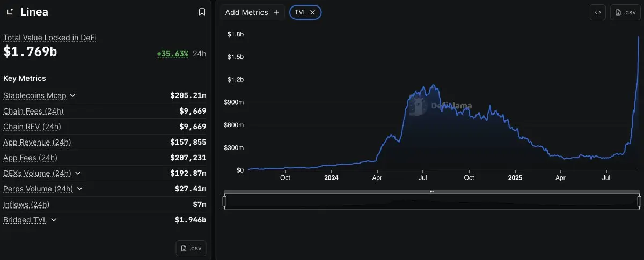Screen dimensions: 644x260
Task: Click the Chain REV (24h) label
Action: click(x=32, y=127)
